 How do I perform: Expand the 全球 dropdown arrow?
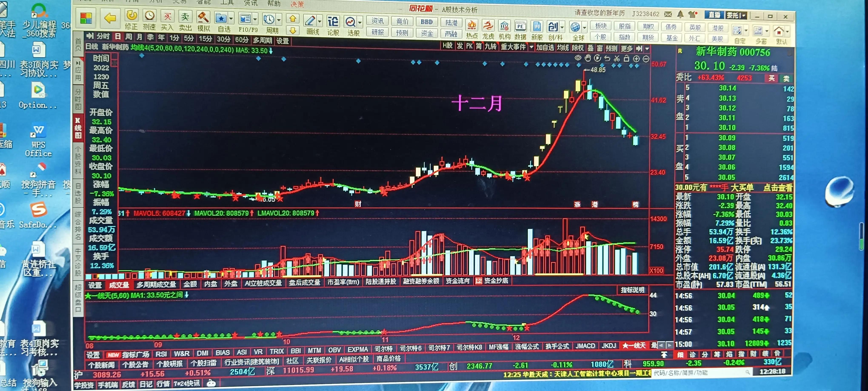(x=584, y=27)
